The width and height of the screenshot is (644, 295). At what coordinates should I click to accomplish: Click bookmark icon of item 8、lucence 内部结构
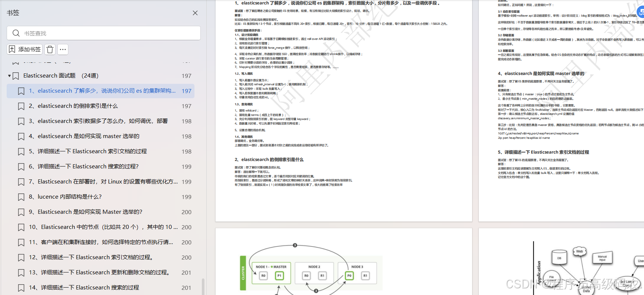tap(21, 197)
